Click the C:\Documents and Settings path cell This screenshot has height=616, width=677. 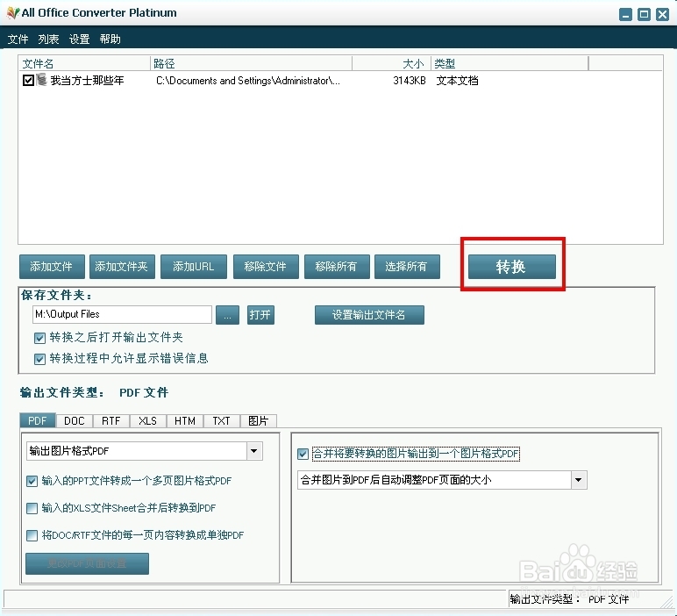click(x=248, y=81)
